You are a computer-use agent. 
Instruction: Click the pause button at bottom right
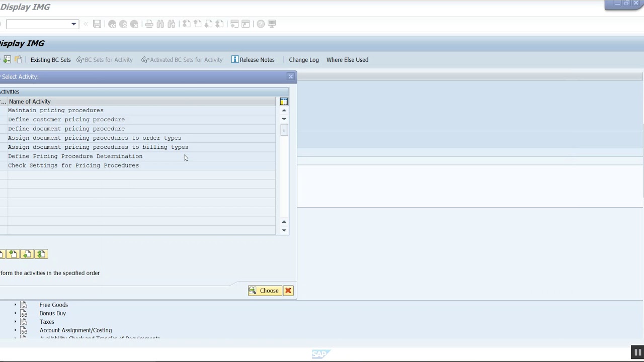[637, 352]
